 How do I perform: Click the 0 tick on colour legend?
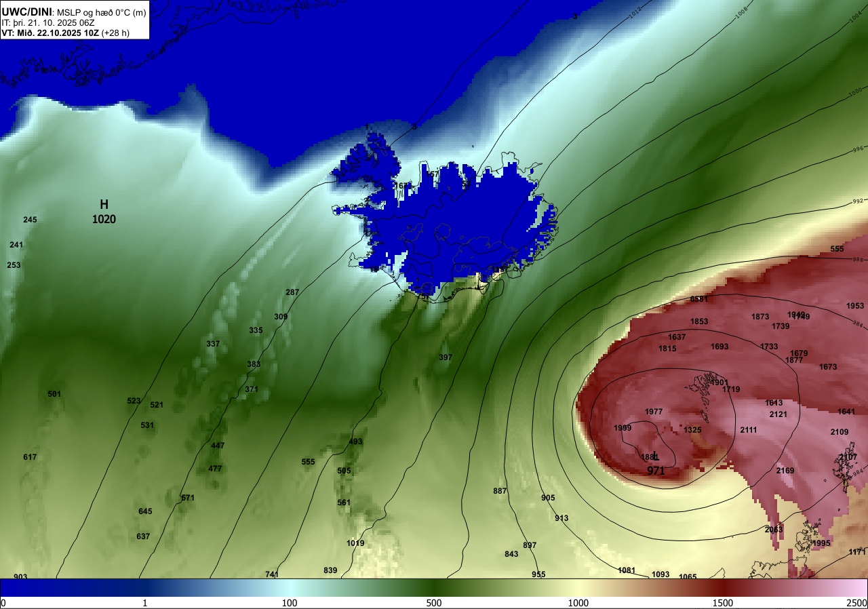click(x=3, y=603)
